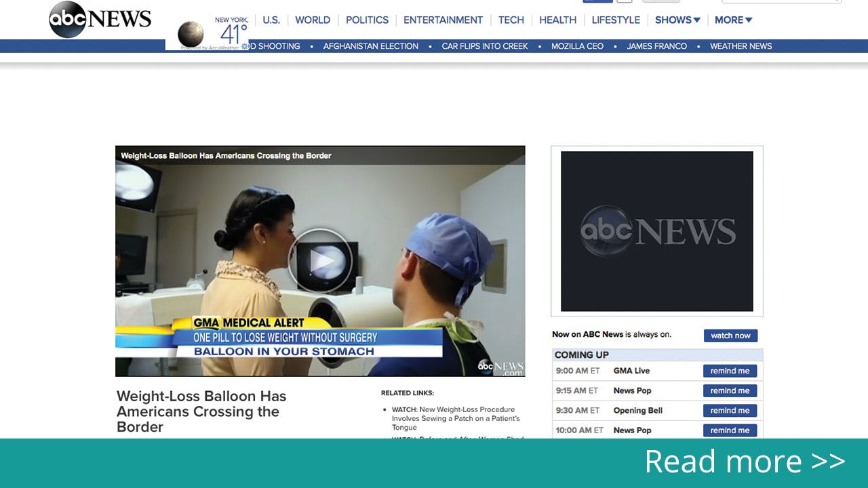Set reminder for 10:00 AM News Pop
Viewport: 868px width, 488px height.
(x=730, y=430)
